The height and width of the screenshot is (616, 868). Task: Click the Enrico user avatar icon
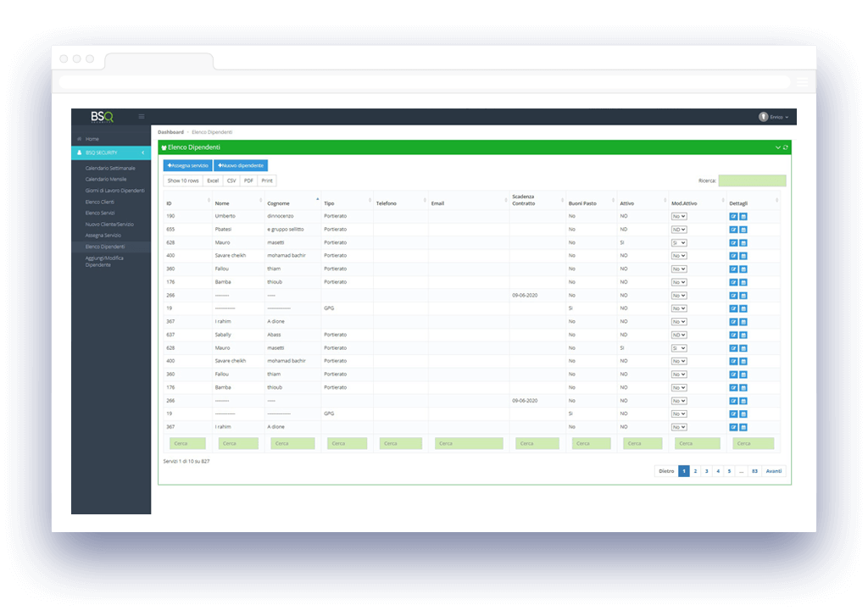(x=763, y=117)
